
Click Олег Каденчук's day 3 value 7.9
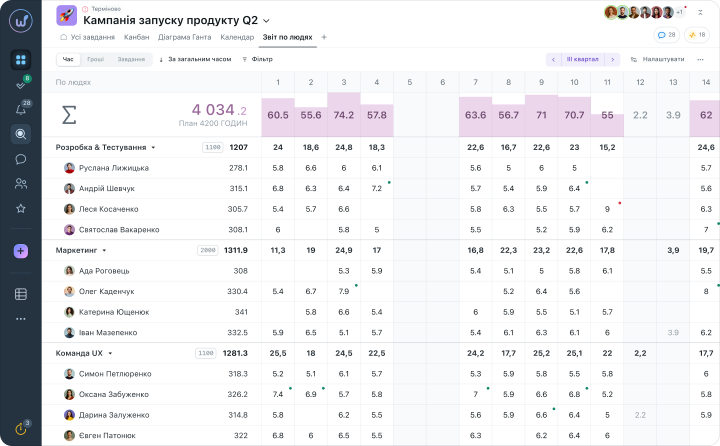(344, 291)
